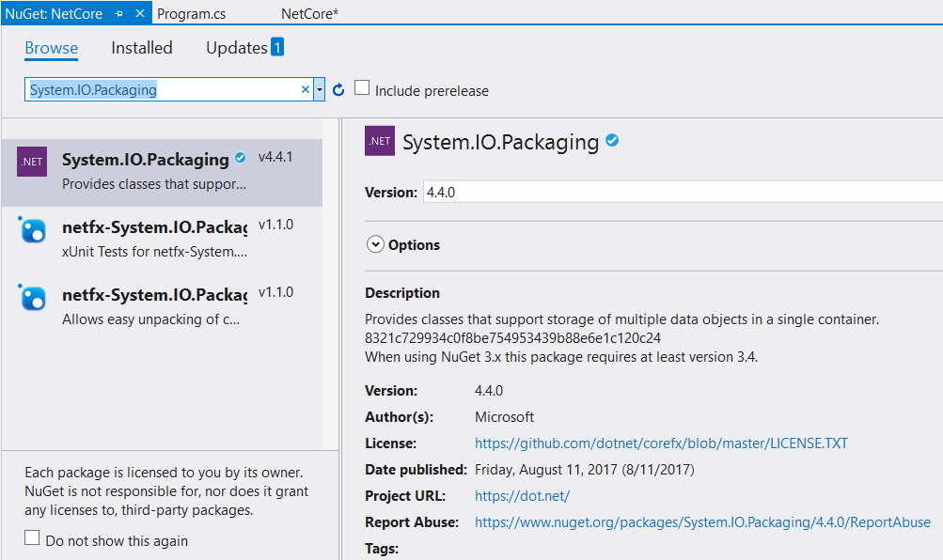Click the verified badge on the first search result
Viewport: 943px width, 560px height.
(239, 158)
